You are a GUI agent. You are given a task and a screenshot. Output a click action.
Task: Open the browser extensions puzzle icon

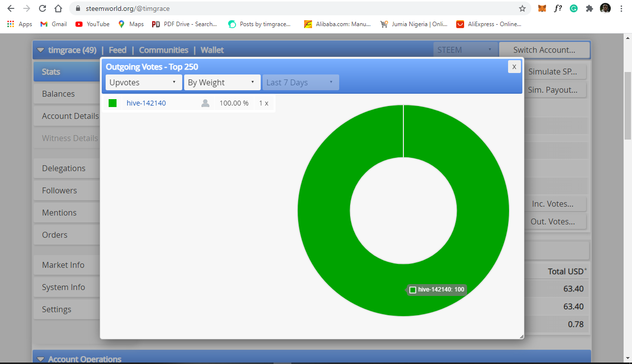coord(589,8)
